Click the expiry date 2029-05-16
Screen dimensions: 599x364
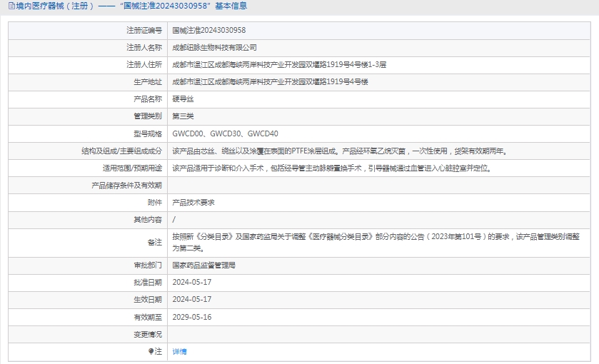coord(191,316)
